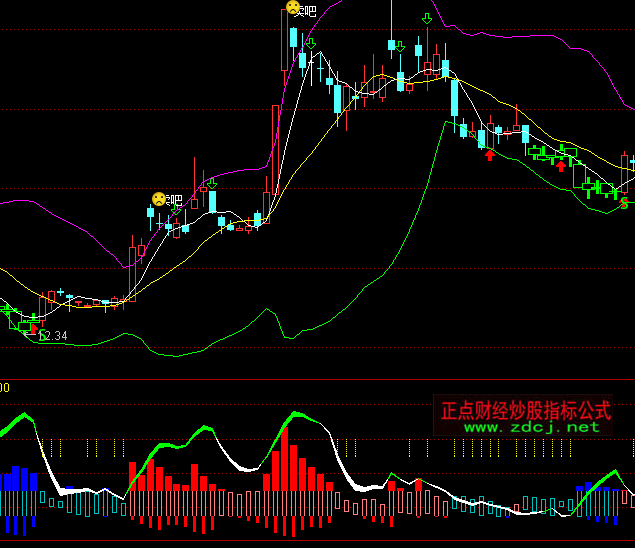Image resolution: width=635 pixels, height=548 pixels.
Task: Click the blue histogram bars at far left
Action: coord(17,480)
